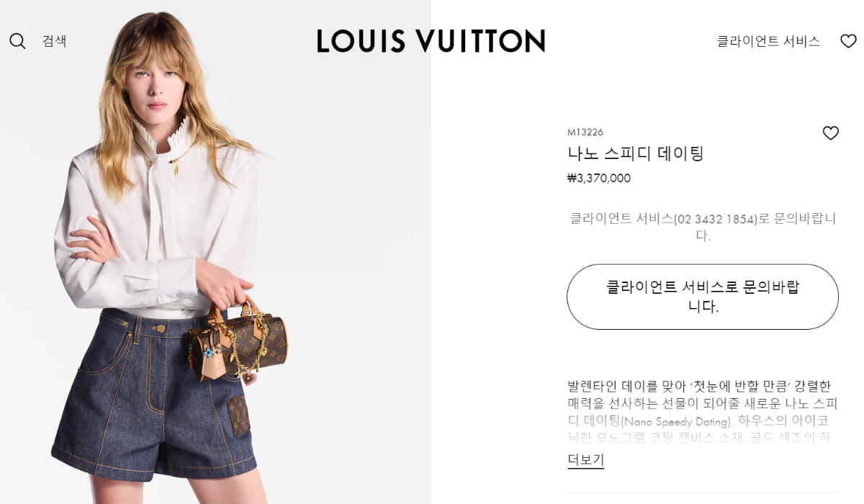The width and height of the screenshot is (864, 504).
Task: Click the product title 나노 스피디 데이팅
Action: coord(635,153)
